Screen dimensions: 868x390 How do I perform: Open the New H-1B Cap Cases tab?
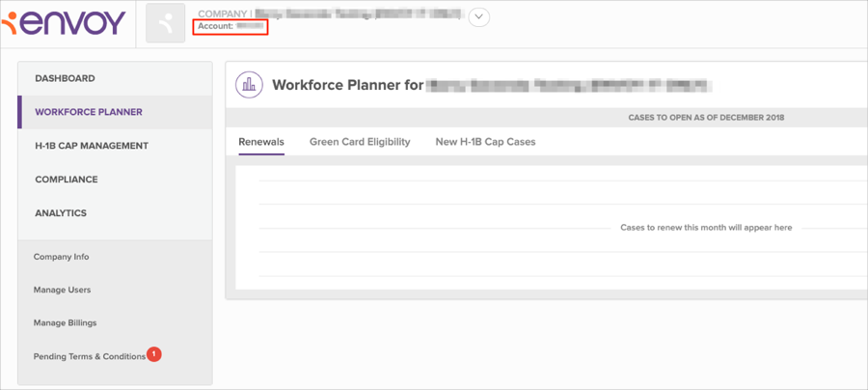coord(485,142)
